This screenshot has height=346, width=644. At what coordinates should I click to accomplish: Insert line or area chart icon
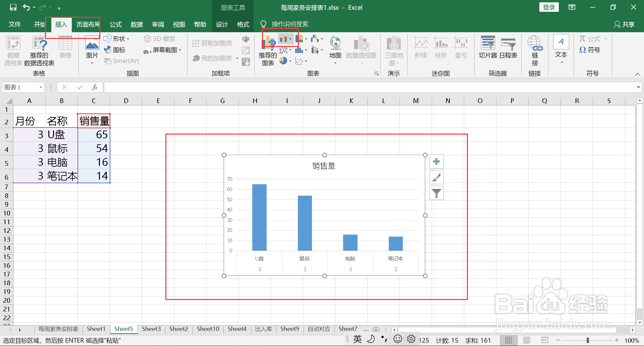click(283, 50)
